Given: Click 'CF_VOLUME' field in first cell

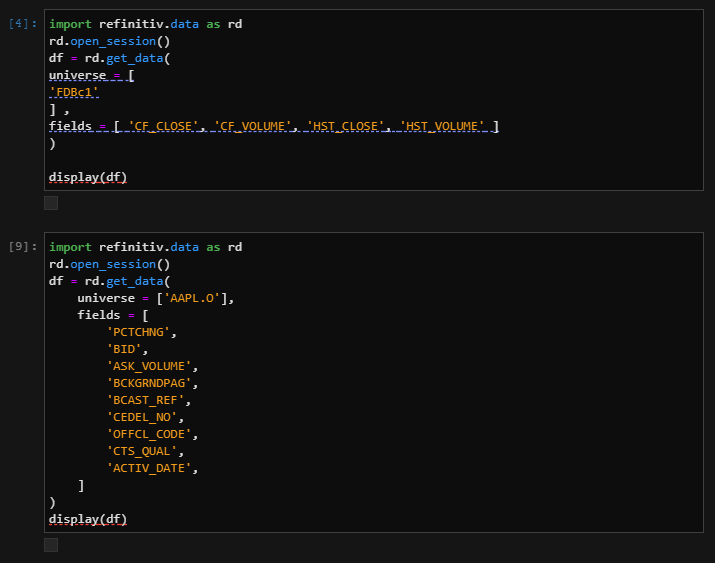Looking at the screenshot, I should pos(252,126).
